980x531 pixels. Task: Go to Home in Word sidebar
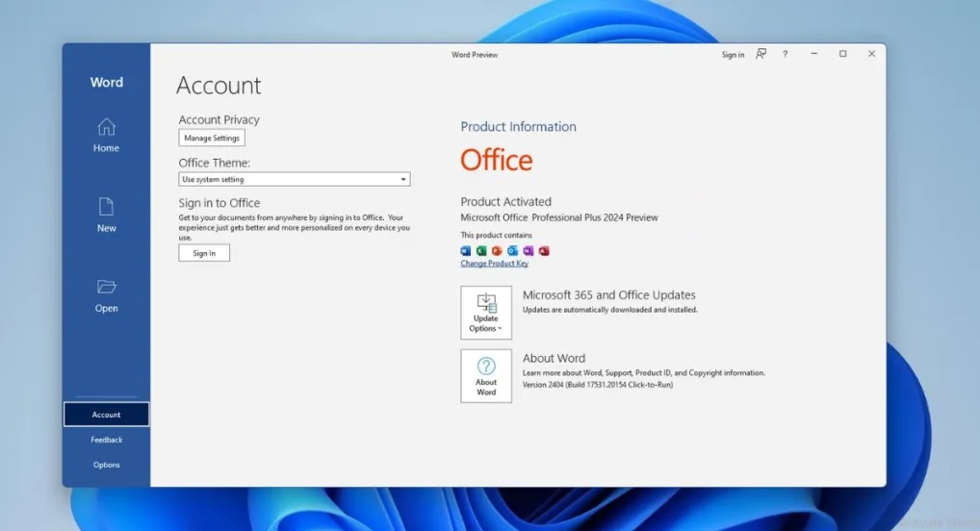pyautogui.click(x=106, y=136)
